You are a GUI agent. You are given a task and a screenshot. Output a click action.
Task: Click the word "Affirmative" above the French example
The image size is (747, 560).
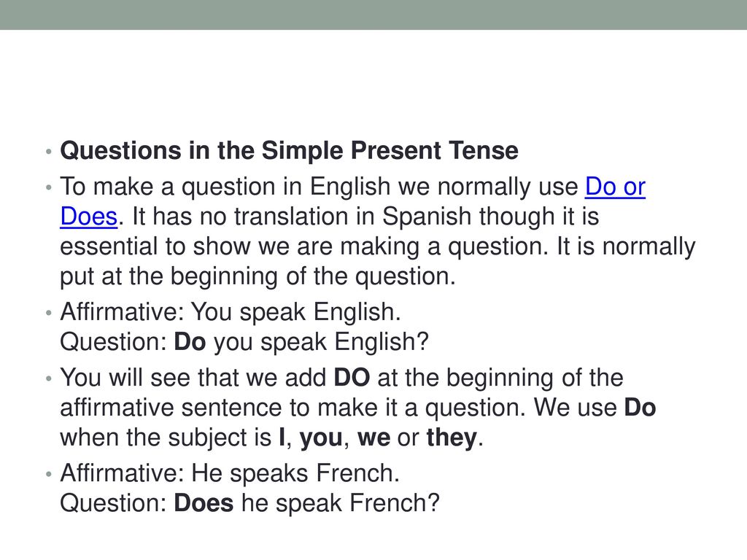click(122, 473)
